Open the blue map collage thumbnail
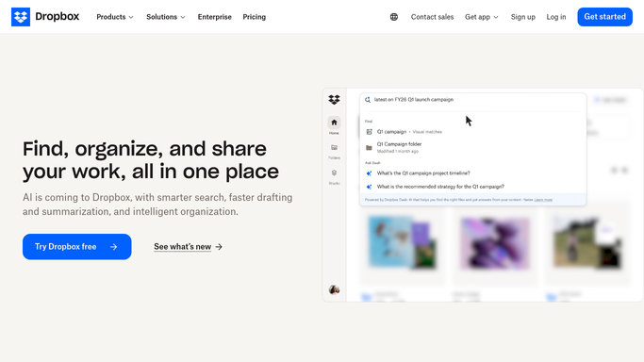Image resolution: width=644 pixels, height=362 pixels. (402, 242)
